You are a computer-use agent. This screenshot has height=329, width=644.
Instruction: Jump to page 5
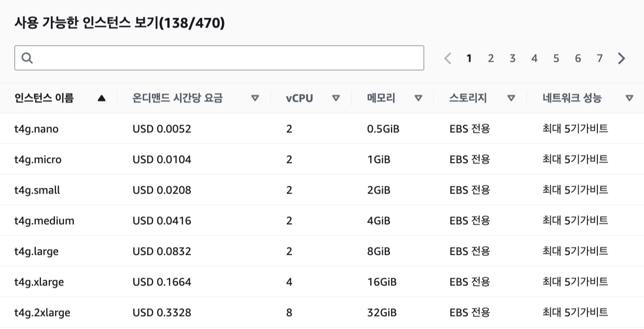tap(556, 58)
